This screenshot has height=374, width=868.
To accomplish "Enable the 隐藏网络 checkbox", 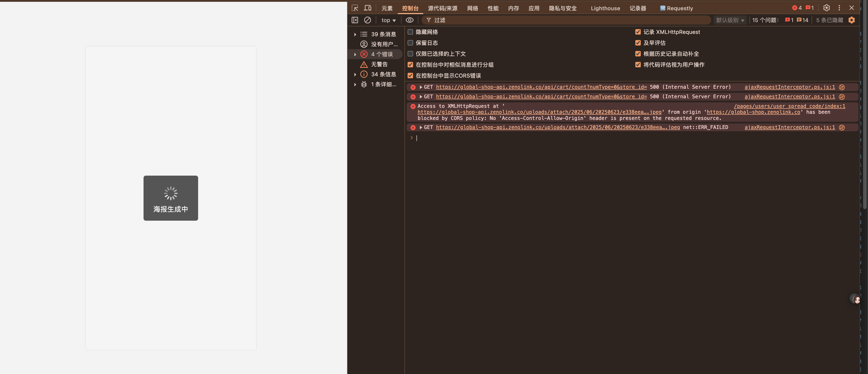I will [x=410, y=32].
